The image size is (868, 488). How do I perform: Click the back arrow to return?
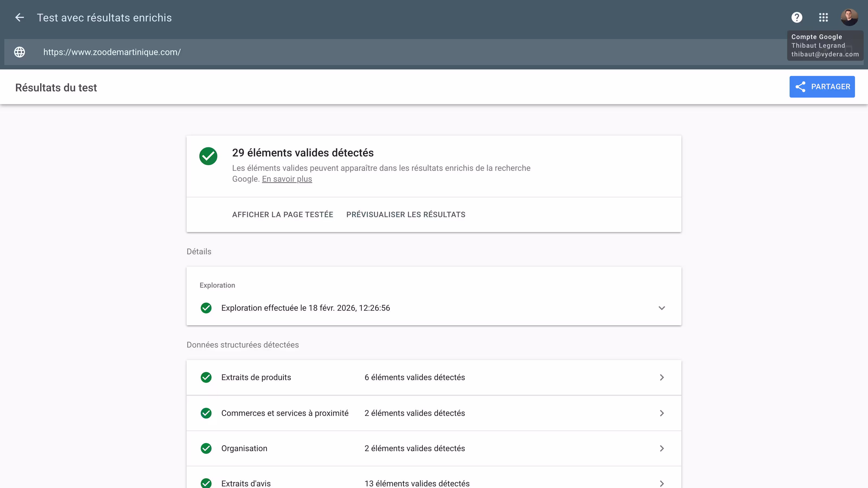tap(20, 18)
